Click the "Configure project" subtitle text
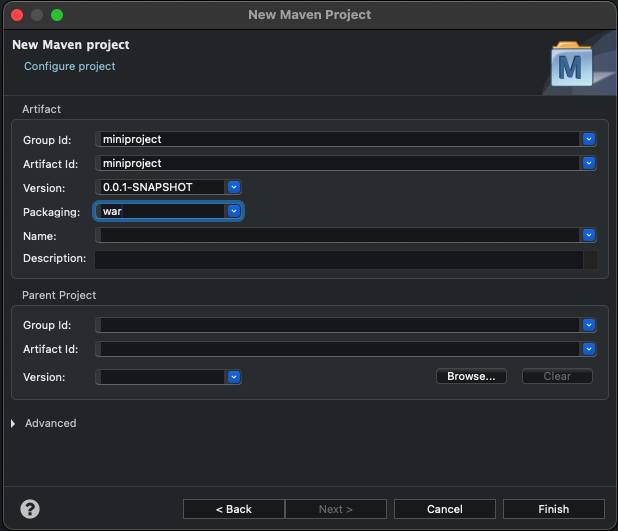The image size is (618, 531). click(x=70, y=66)
